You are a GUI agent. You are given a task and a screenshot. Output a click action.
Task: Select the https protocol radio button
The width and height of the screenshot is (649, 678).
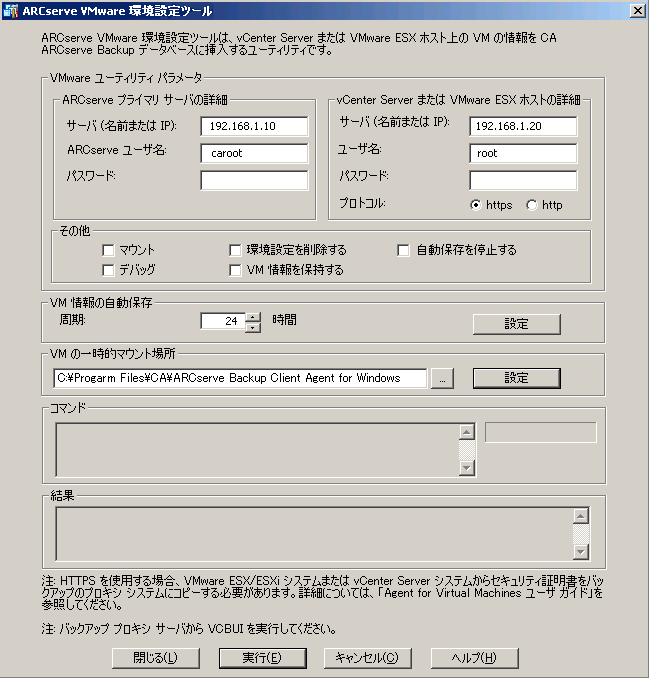476,205
